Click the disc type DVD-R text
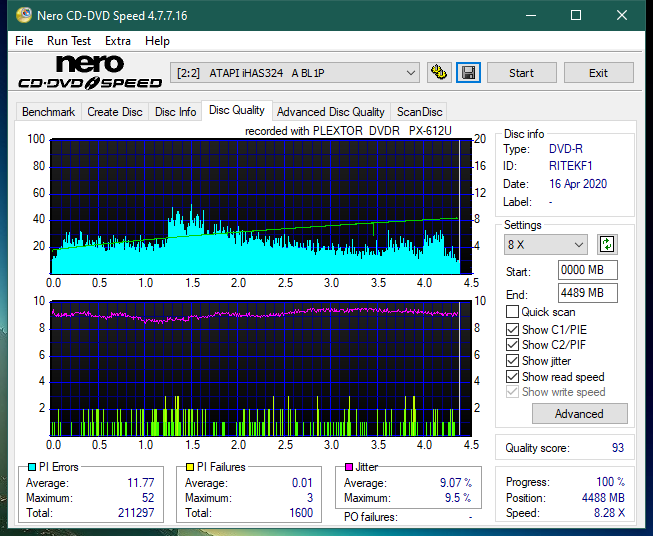 (566, 149)
